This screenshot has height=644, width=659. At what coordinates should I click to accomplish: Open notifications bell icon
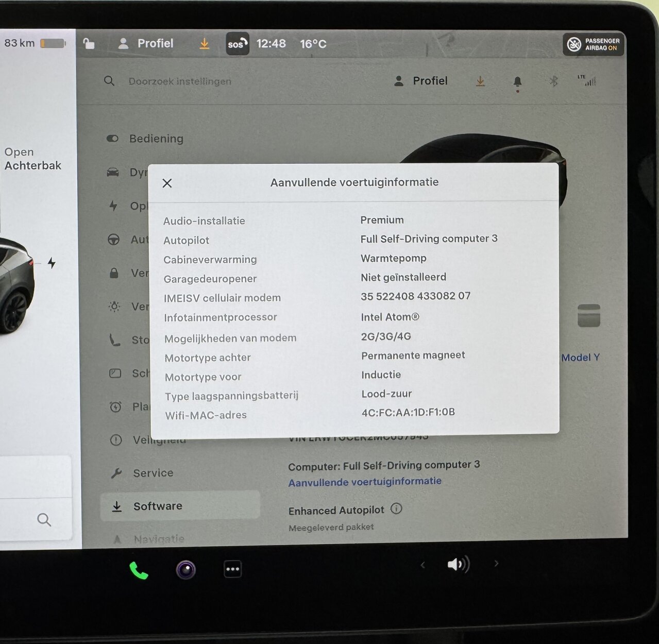(x=517, y=81)
